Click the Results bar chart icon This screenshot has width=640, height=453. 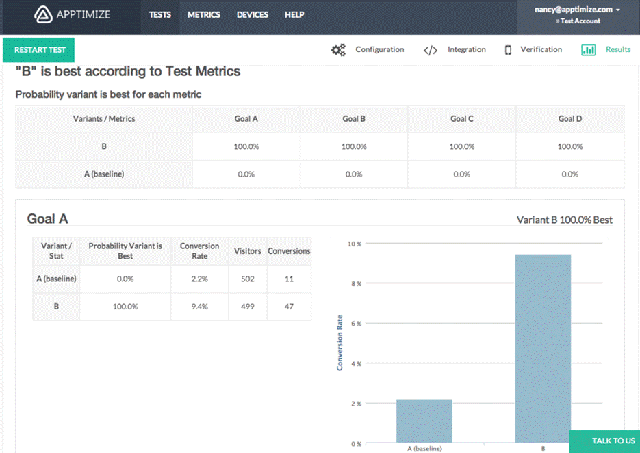tap(589, 49)
